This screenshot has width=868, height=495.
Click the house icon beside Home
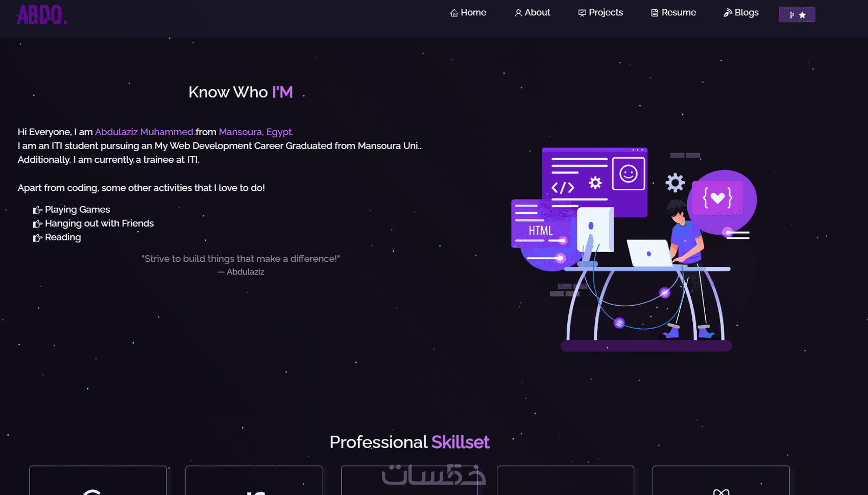point(454,13)
